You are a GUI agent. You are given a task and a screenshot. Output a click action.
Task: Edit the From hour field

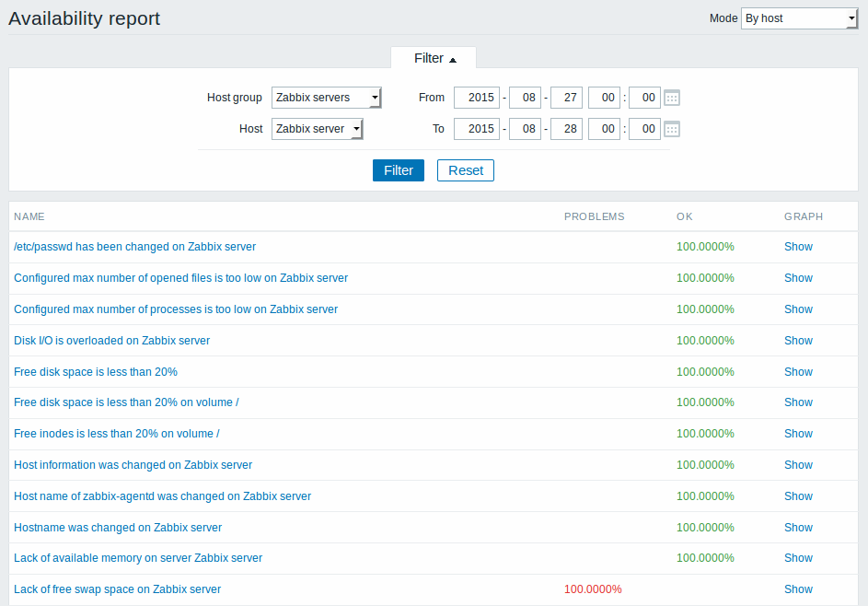(604, 98)
